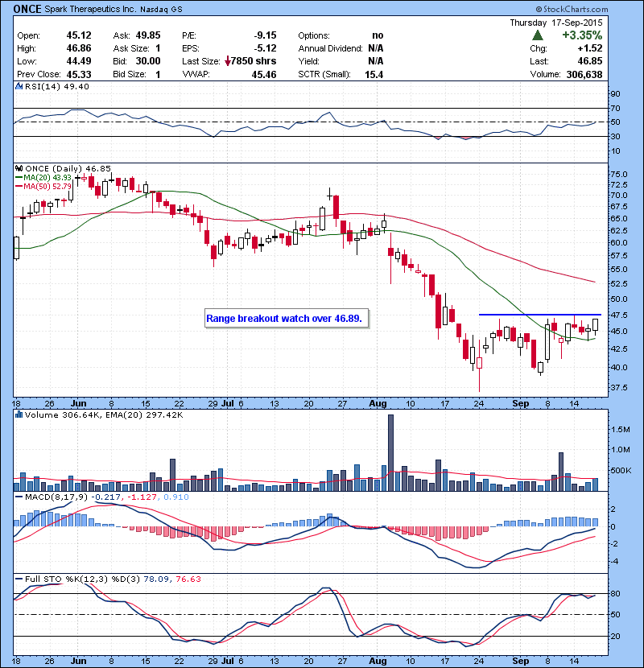Viewport: 644px width, 668px height.
Task: Click the Ask price 49.85
Action: click(x=148, y=35)
